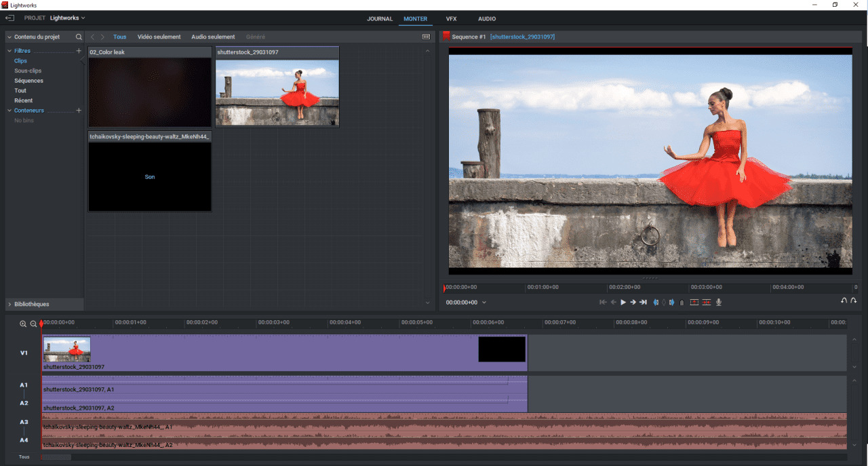Select the Audio seulement tab

[213, 37]
